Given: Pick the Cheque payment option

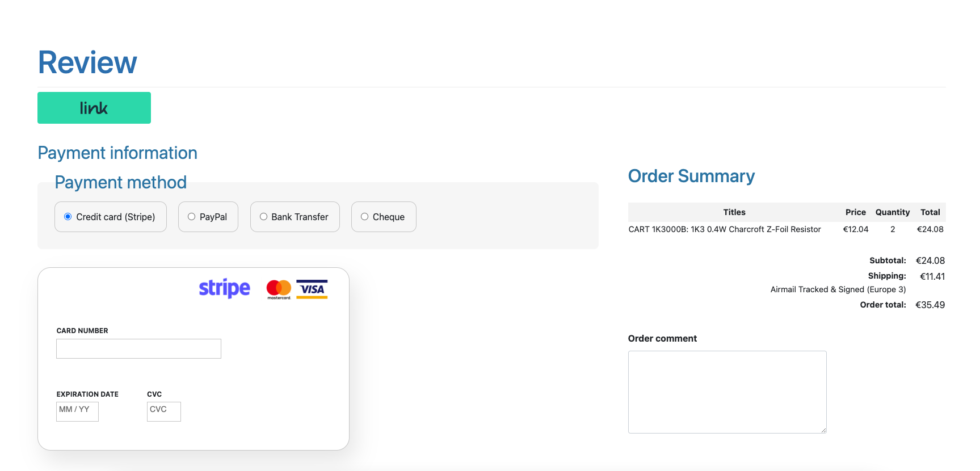Looking at the screenshot, I should coord(365,217).
